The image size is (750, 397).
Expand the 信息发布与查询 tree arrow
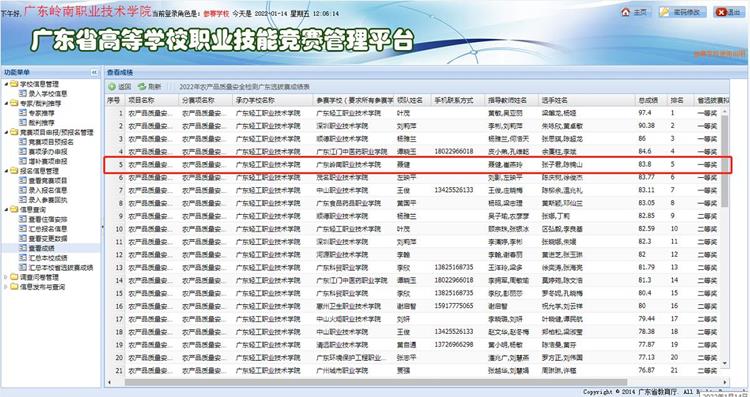pyautogui.click(x=6, y=287)
